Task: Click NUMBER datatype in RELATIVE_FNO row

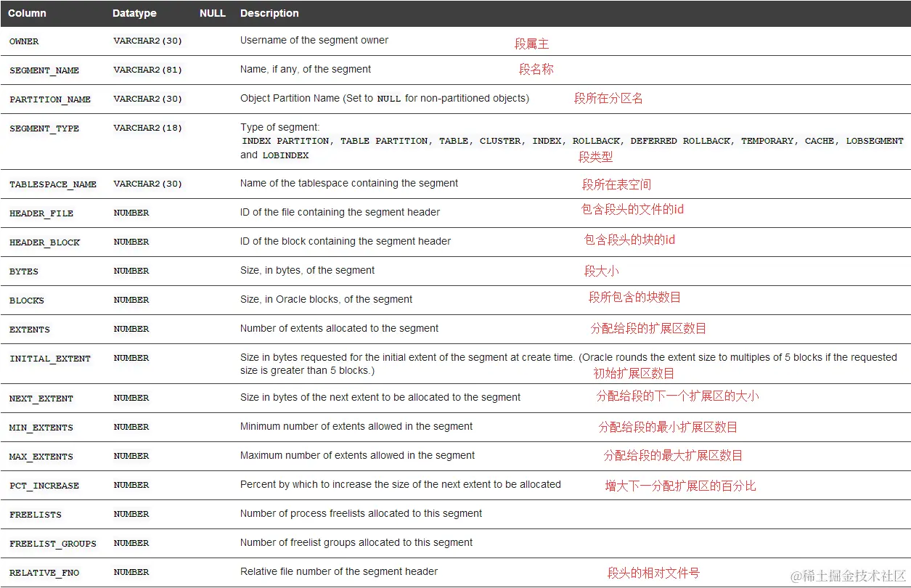Action: [x=131, y=572]
